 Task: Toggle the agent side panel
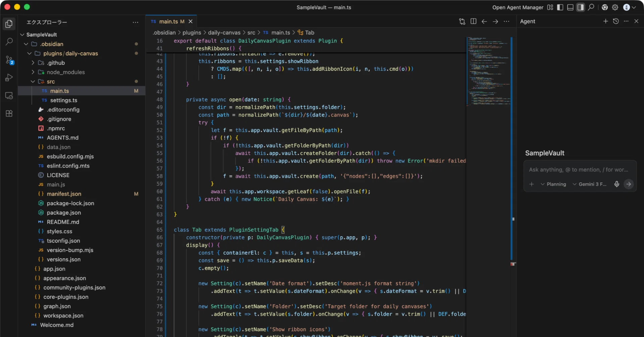[x=580, y=7]
